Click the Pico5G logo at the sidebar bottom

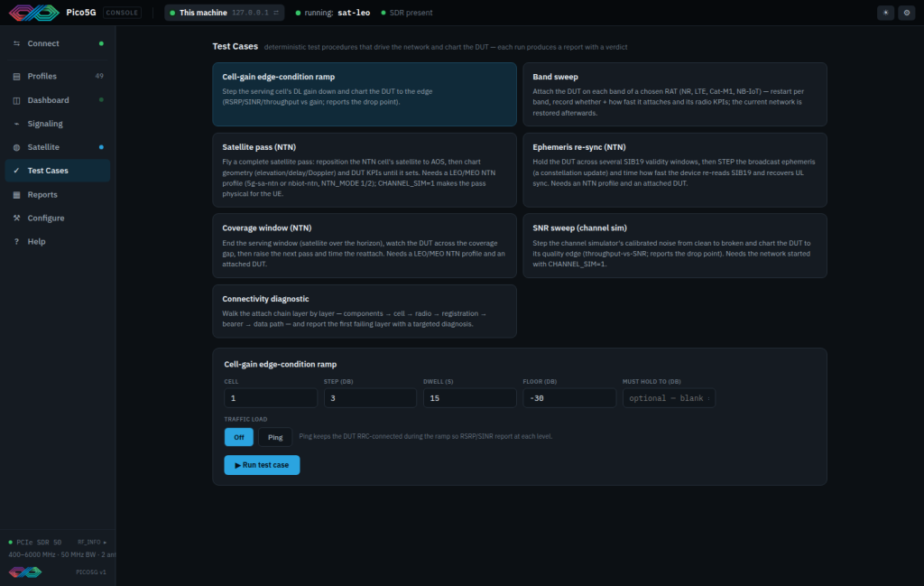(25, 572)
